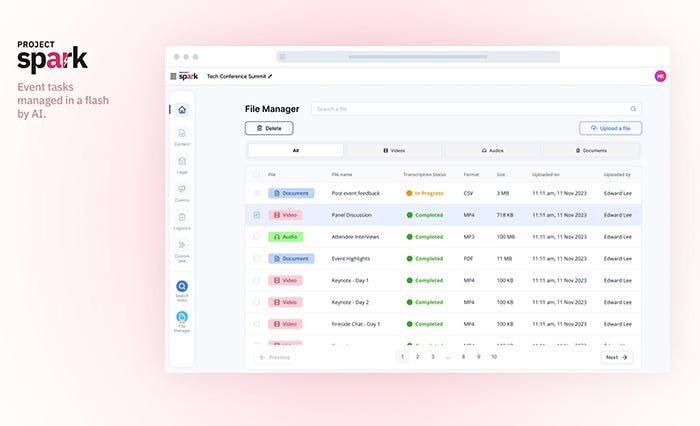700x426 pixels.
Task: Click In Progress status indicator
Action: pyautogui.click(x=425, y=193)
